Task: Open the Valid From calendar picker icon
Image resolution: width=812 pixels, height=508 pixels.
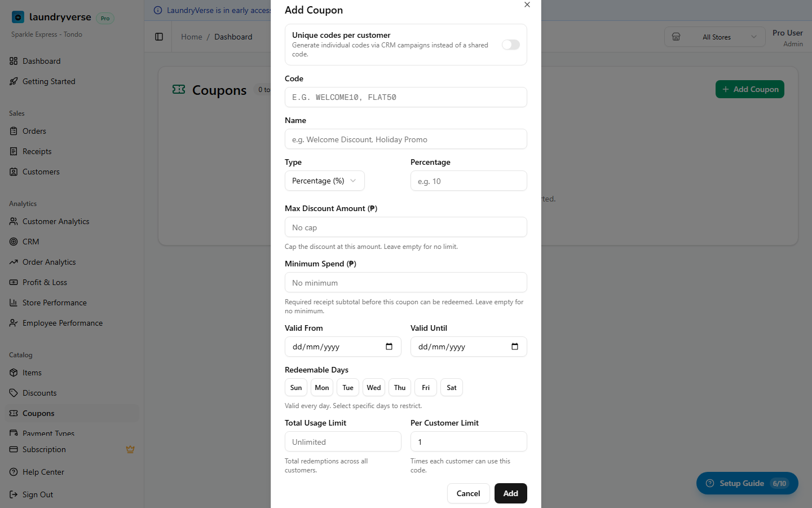Action: tap(389, 347)
